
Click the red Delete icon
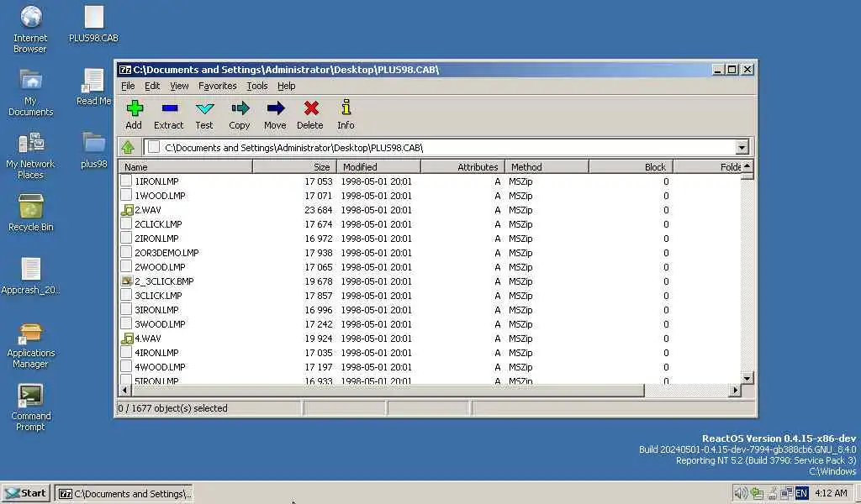[x=311, y=108]
